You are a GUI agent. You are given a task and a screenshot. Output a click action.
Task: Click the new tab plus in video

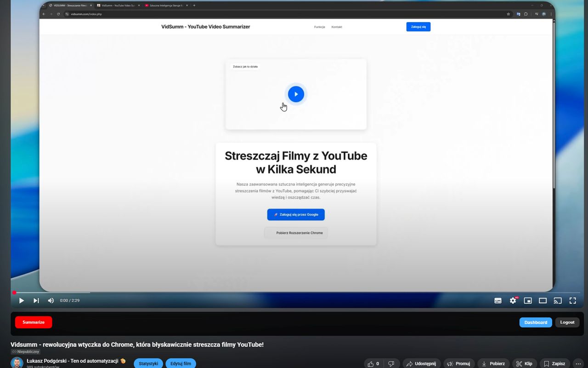[194, 6]
